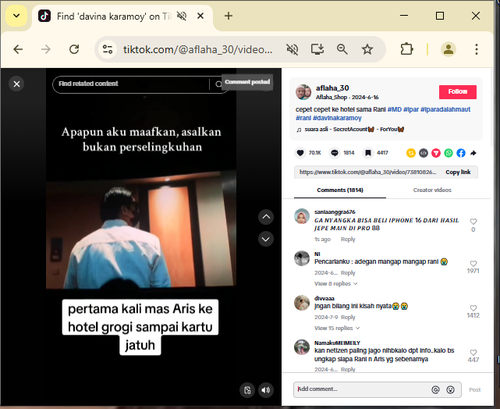The width and height of the screenshot is (500, 409).
Task: Mute site icon in browser tab
Action: [182, 16]
